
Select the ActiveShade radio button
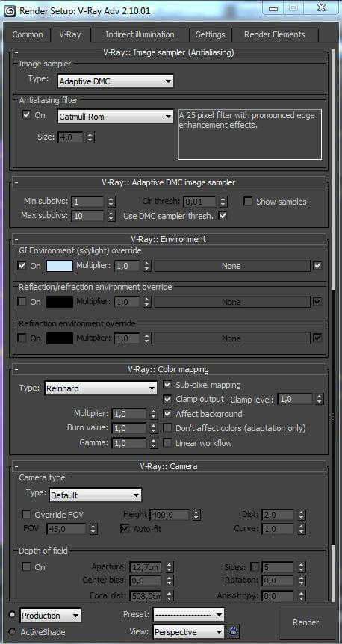point(12,632)
